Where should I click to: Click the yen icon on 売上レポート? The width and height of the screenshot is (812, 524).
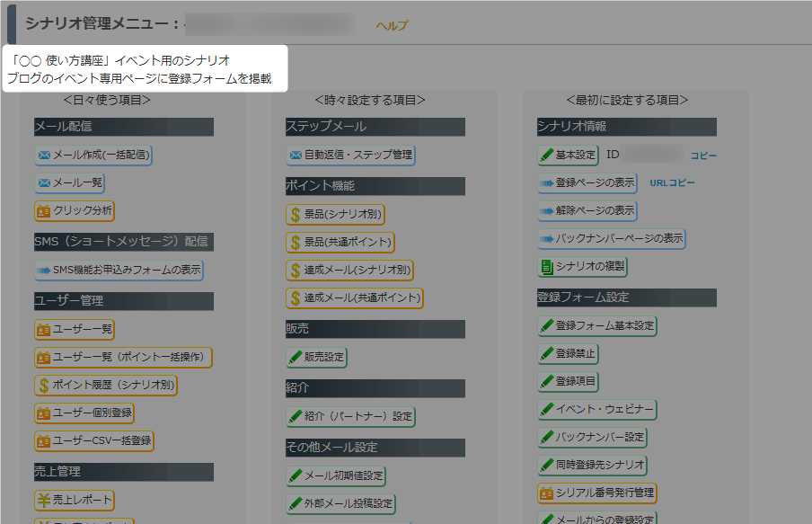pos(43,501)
